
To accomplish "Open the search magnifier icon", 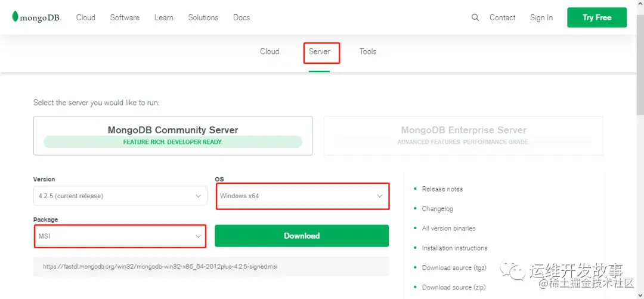I will (x=475, y=17).
